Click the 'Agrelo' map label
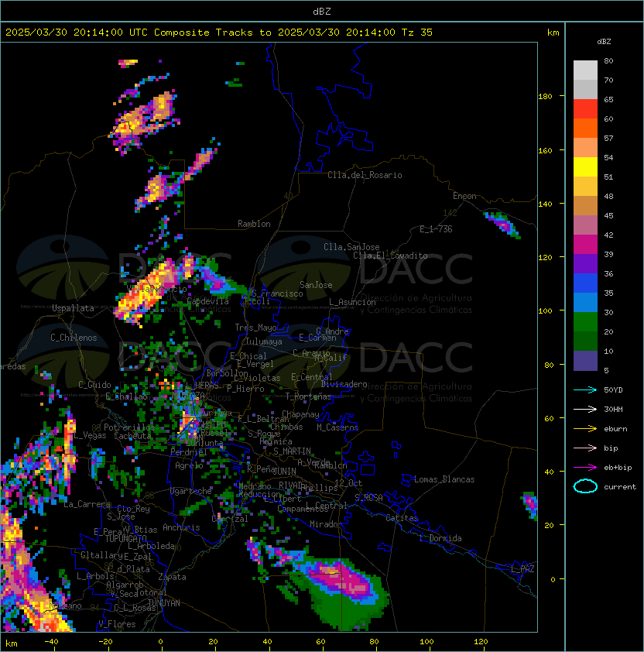 pos(189,465)
